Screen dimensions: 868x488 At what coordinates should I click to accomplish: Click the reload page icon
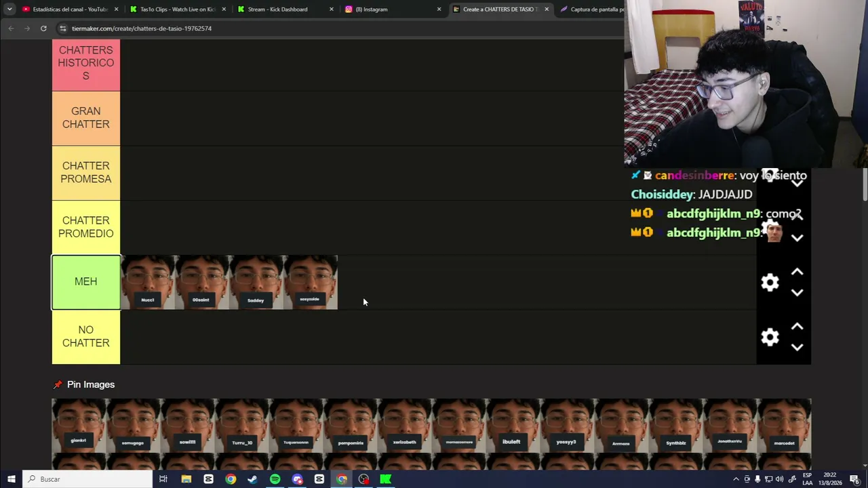tap(43, 28)
